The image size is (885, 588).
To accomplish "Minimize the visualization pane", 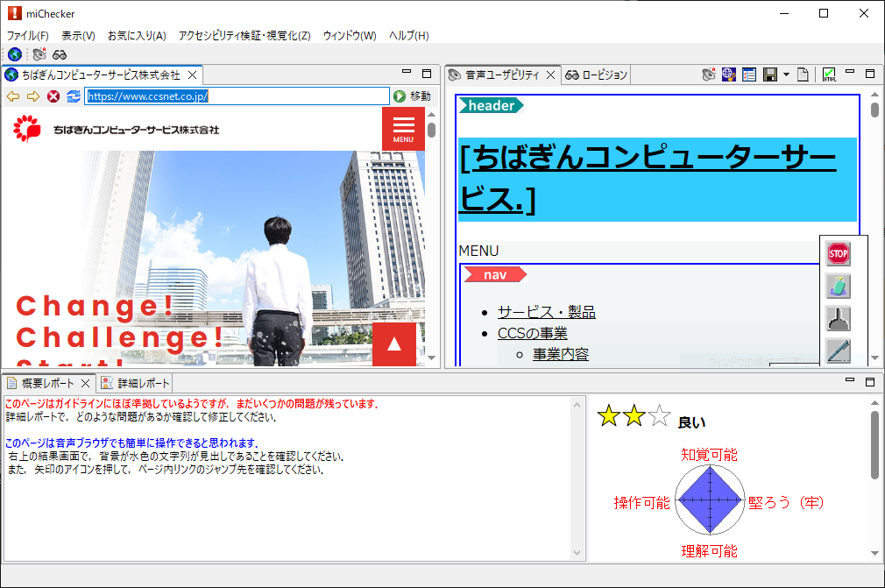I will pyautogui.click(x=849, y=72).
